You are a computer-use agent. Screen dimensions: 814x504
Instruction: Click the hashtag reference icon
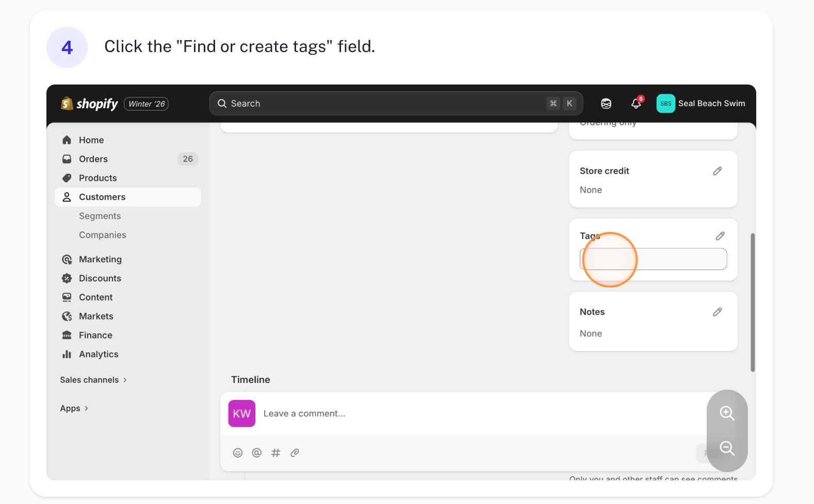[x=276, y=453]
